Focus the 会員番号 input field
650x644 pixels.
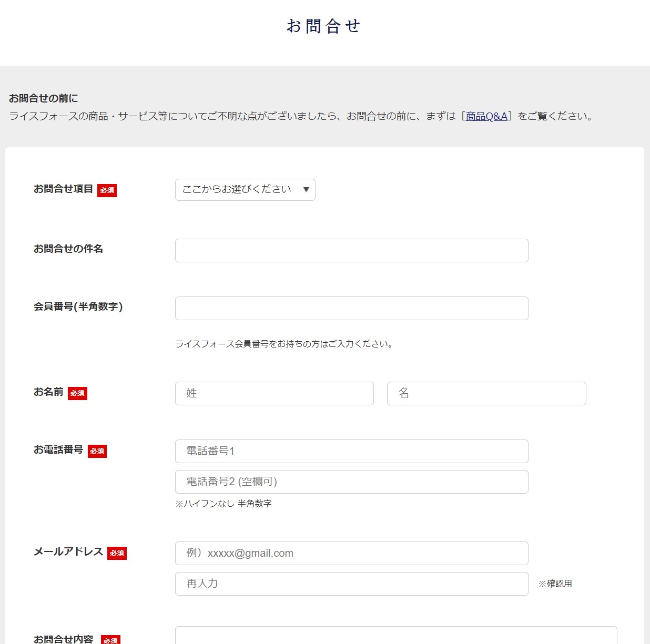351,309
